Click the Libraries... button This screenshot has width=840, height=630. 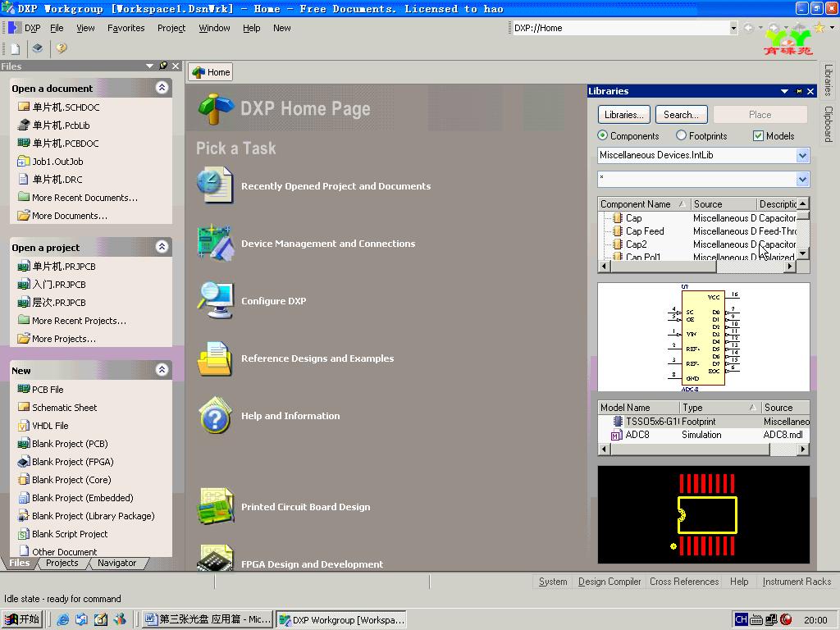pos(624,115)
